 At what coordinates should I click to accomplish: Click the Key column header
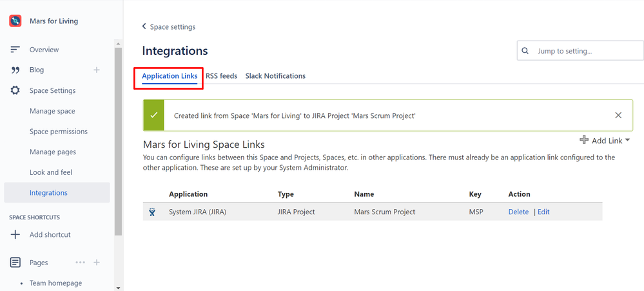(475, 194)
